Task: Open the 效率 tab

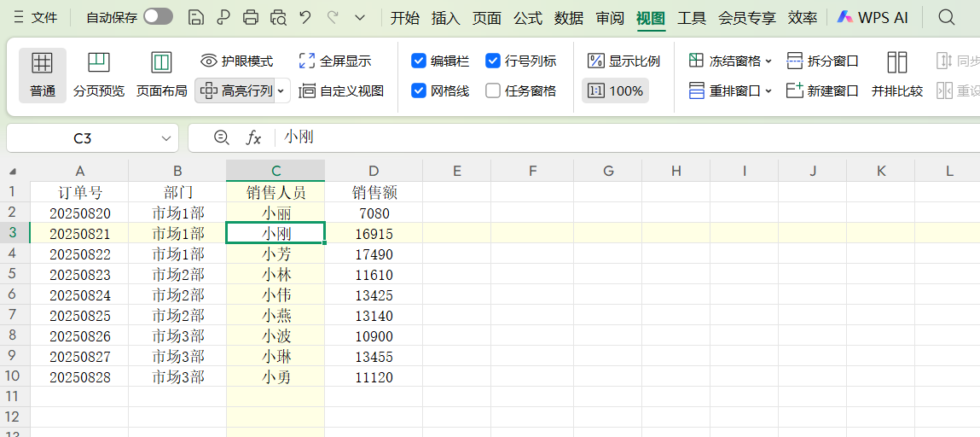Action: [x=803, y=18]
